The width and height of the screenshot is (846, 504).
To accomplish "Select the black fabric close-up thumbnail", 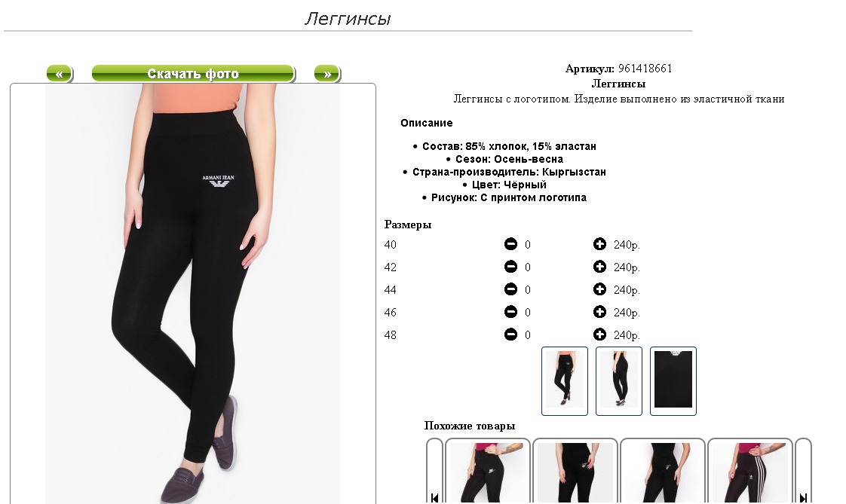I will click(673, 381).
